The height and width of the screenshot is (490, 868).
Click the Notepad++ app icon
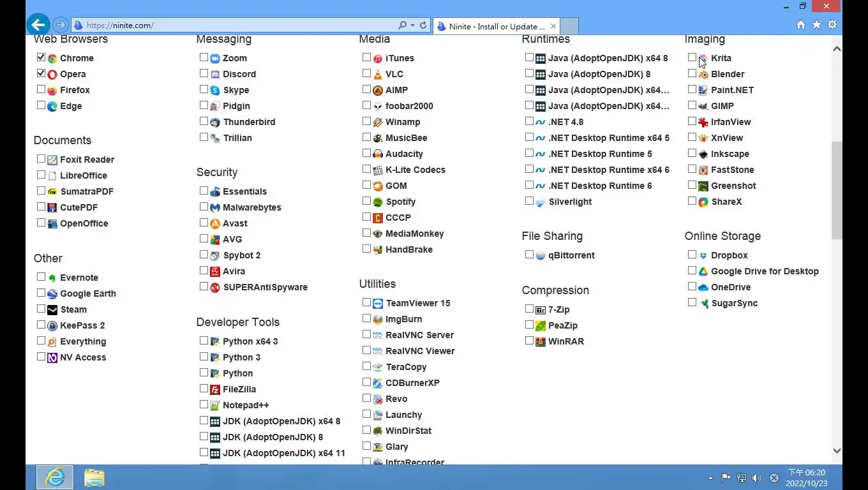215,405
